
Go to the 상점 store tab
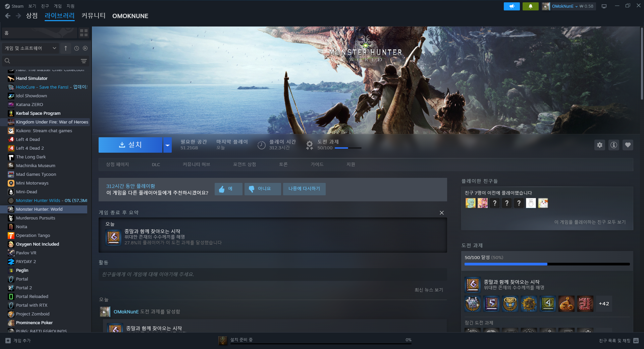point(32,16)
